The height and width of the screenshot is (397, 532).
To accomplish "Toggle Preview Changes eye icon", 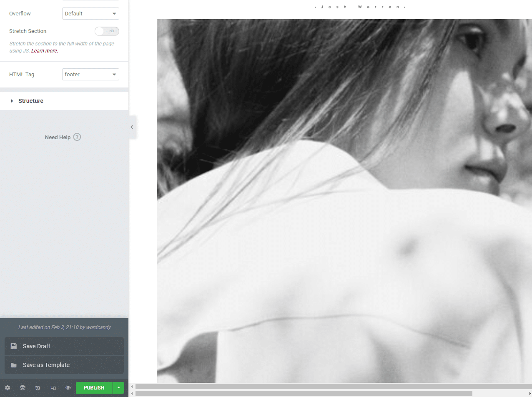I will (68, 388).
